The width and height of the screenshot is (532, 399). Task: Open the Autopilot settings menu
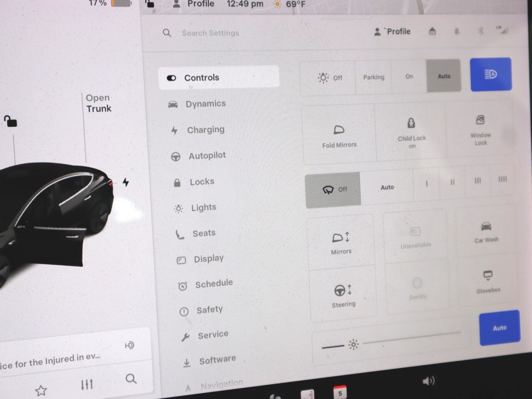pos(199,156)
